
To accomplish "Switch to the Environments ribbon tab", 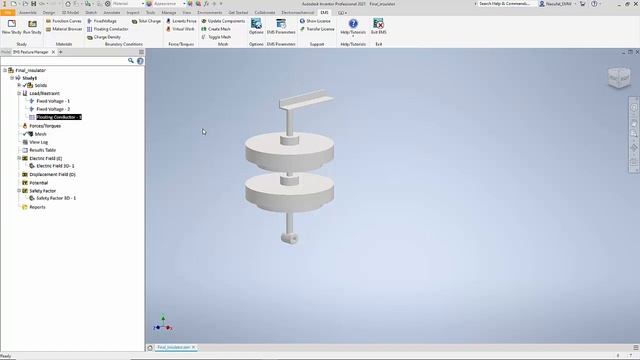I will coord(210,13).
